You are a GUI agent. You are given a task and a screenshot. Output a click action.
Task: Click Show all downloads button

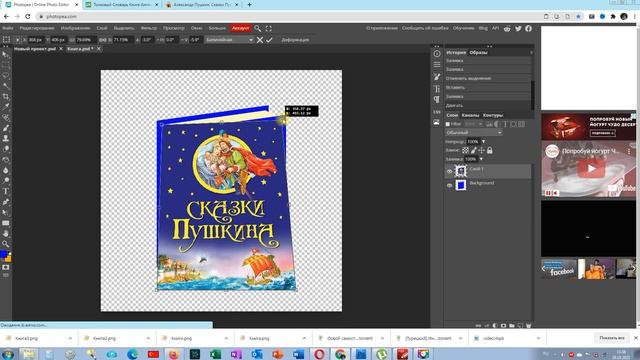coord(612,338)
